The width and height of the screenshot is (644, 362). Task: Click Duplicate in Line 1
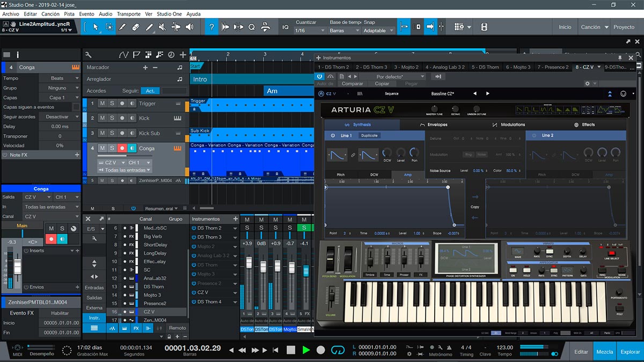coord(369,136)
